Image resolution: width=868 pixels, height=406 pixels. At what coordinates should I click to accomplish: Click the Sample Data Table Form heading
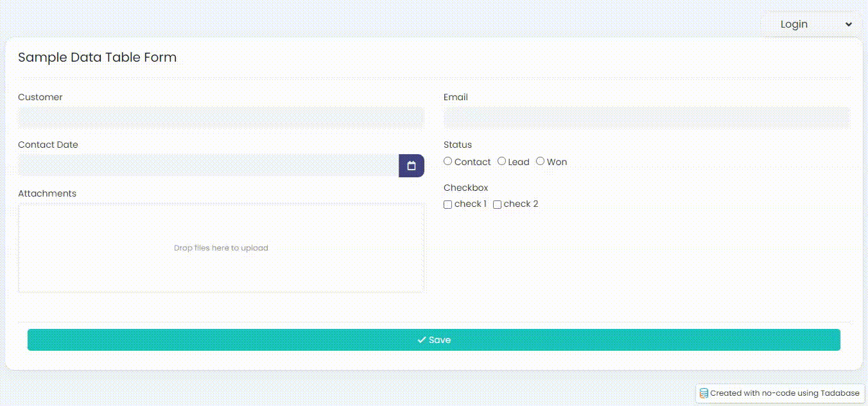pos(97,57)
